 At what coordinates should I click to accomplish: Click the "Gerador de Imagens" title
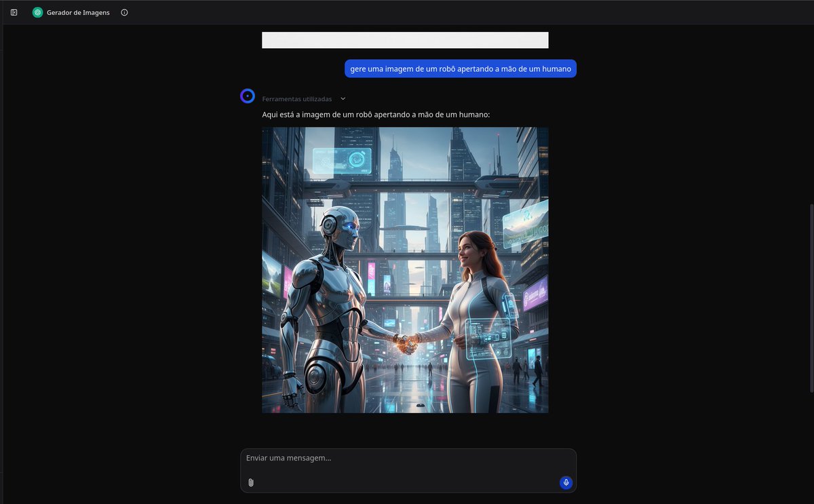tap(78, 12)
